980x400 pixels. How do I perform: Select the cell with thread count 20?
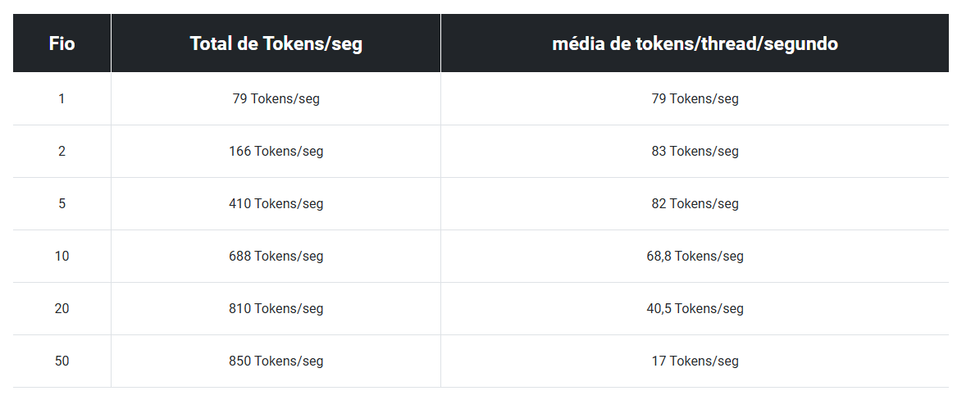tap(62, 309)
